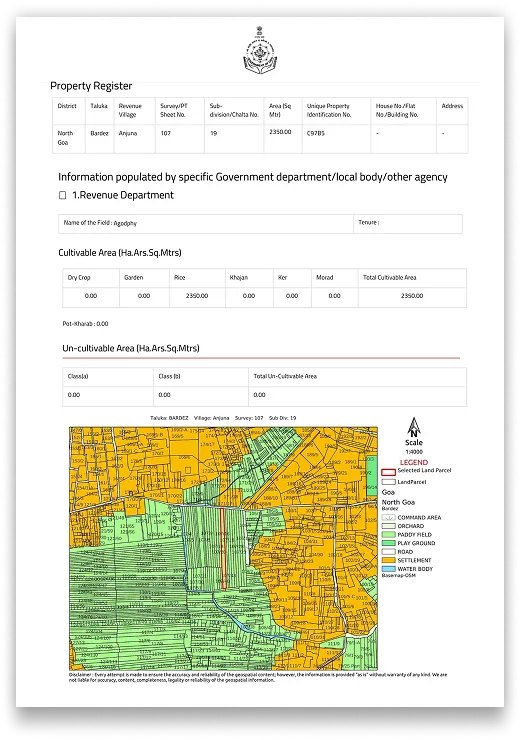
Task: Click the disclaimer text below the map
Action: pos(258,677)
